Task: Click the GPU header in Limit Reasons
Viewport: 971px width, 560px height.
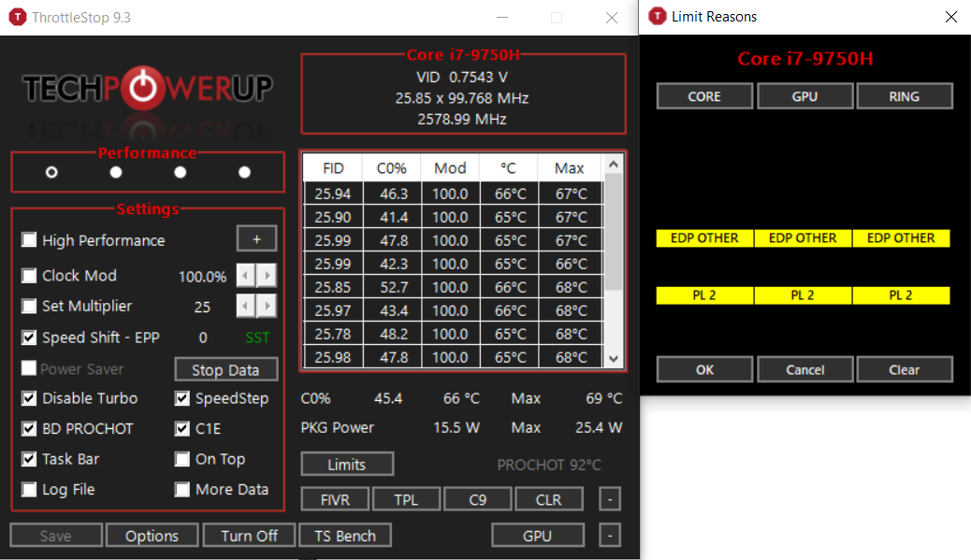Action: point(804,96)
